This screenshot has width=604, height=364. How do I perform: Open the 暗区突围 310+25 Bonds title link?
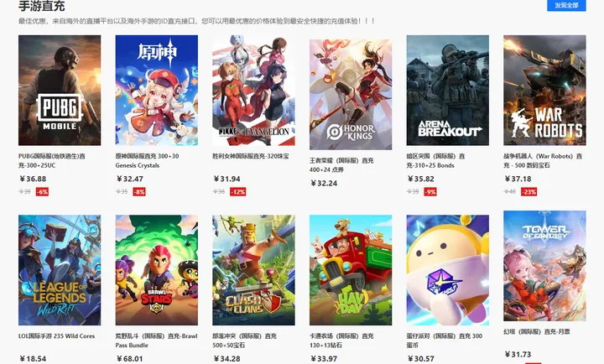click(x=436, y=161)
